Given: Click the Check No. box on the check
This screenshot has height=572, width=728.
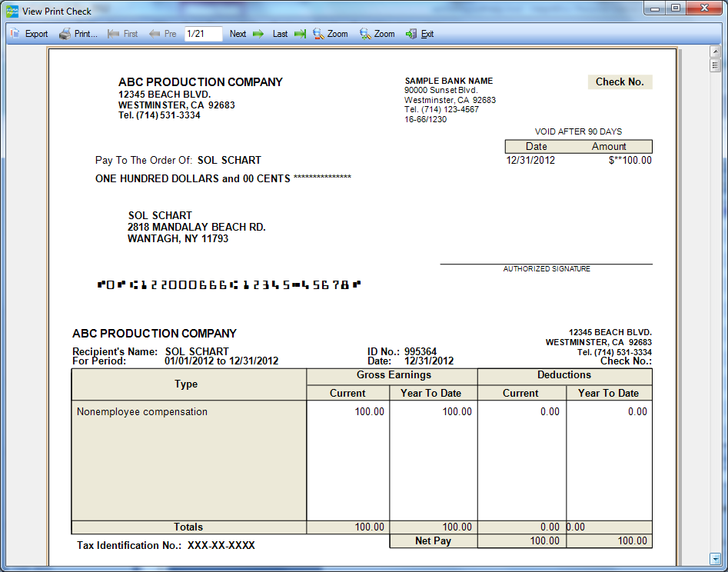Looking at the screenshot, I should (620, 82).
